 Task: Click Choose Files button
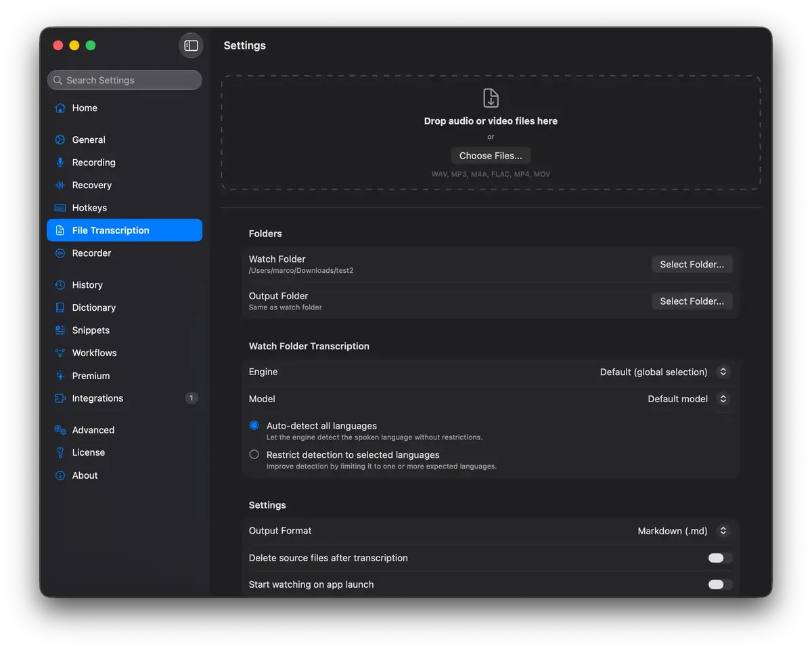(491, 156)
